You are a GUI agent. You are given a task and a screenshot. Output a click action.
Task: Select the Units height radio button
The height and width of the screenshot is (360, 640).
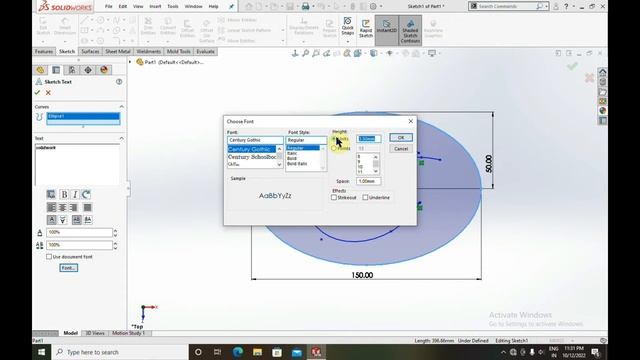point(334,139)
